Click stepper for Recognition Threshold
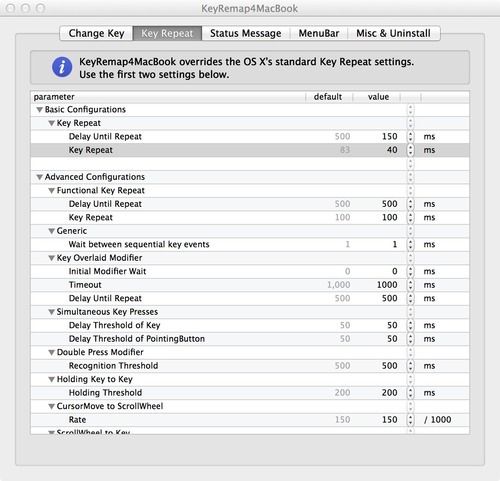 410,366
